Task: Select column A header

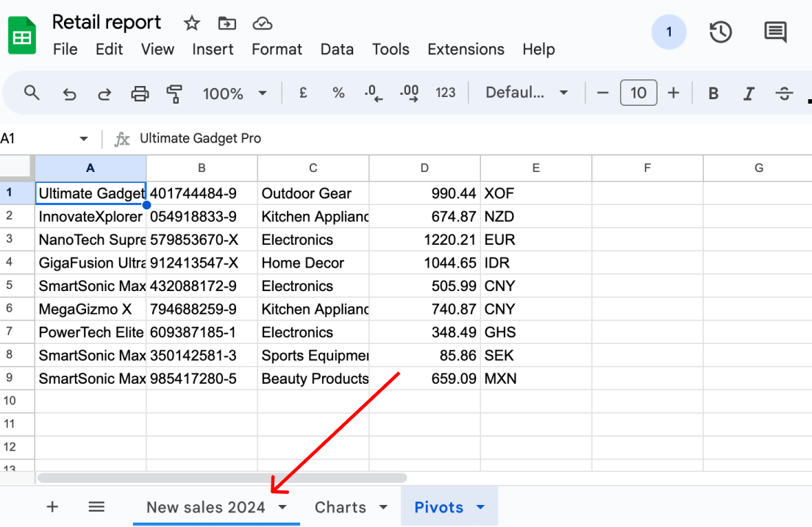Action: [90, 168]
